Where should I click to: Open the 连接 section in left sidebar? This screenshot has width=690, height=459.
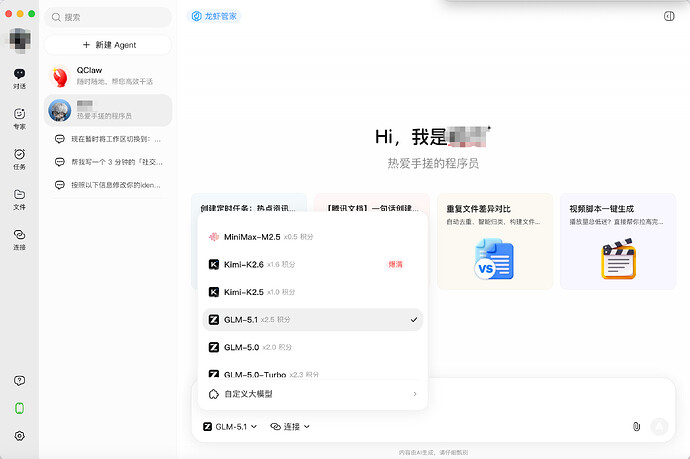point(19,240)
